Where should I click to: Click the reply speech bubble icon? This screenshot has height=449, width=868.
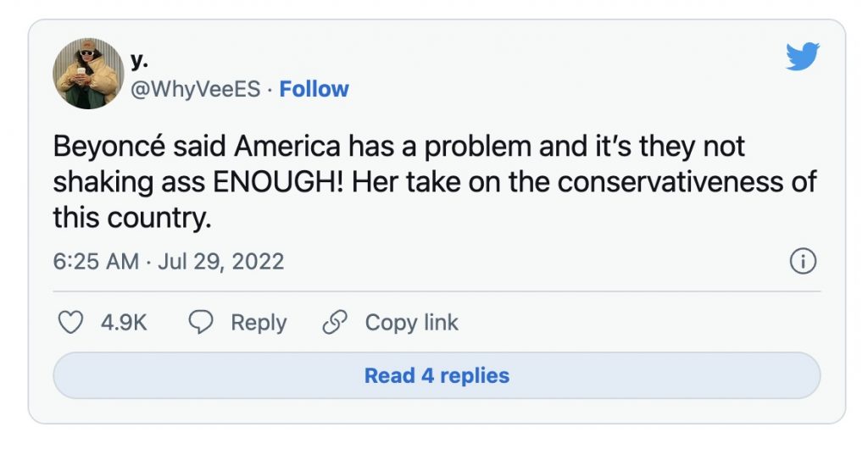pos(200,323)
